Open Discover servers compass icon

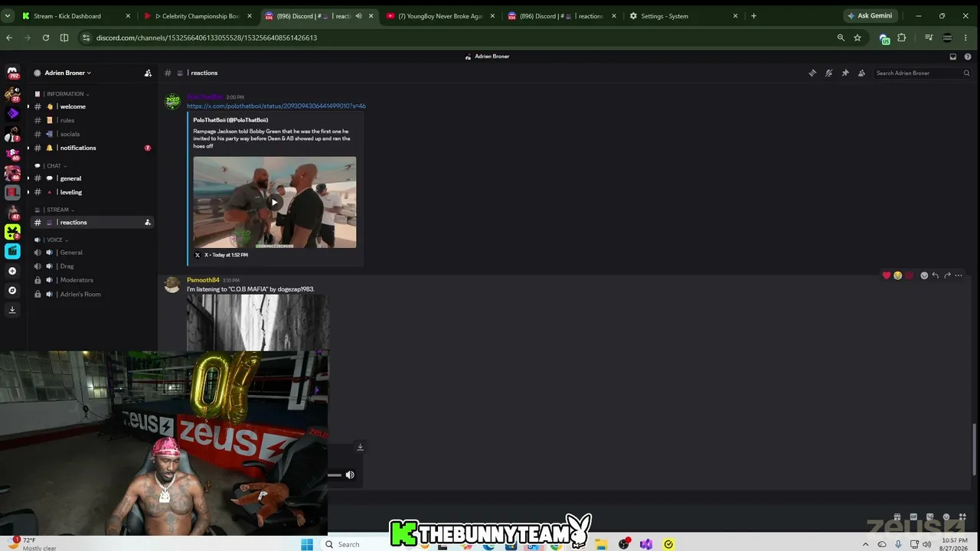[x=12, y=290]
